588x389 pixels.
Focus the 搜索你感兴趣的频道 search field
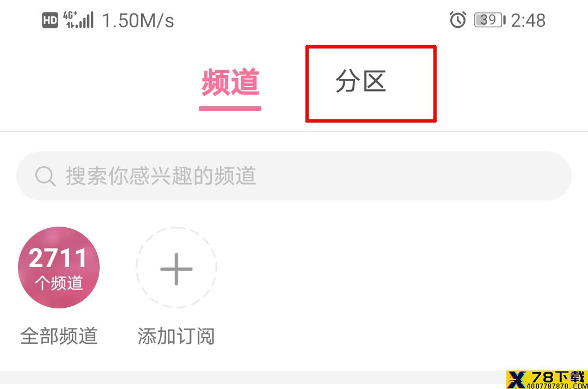tap(294, 176)
